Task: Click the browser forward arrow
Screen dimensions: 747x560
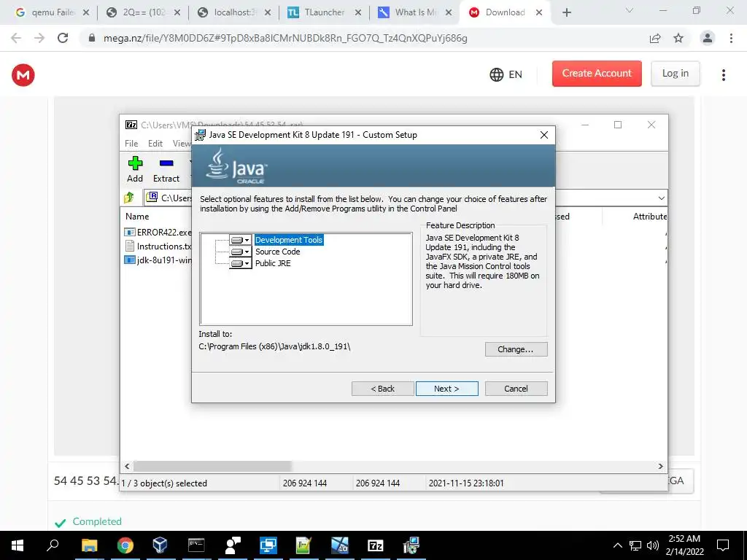Action: [39, 38]
